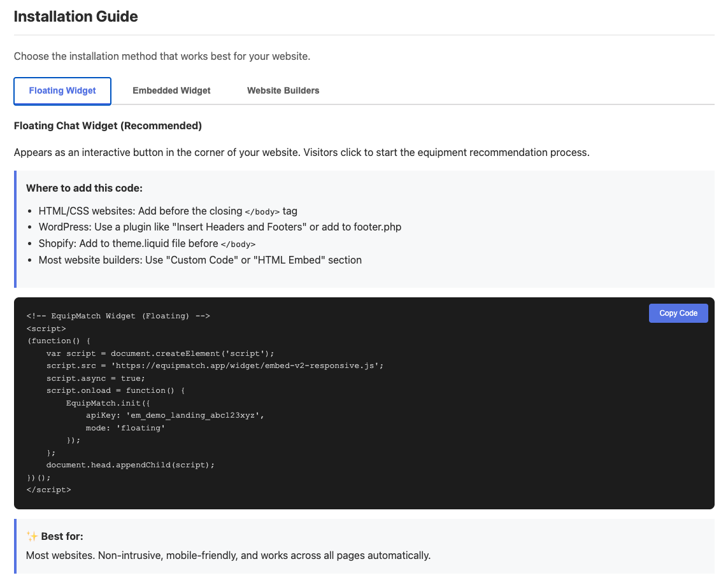Click the document.head.appendChild code line

pyautogui.click(x=130, y=465)
